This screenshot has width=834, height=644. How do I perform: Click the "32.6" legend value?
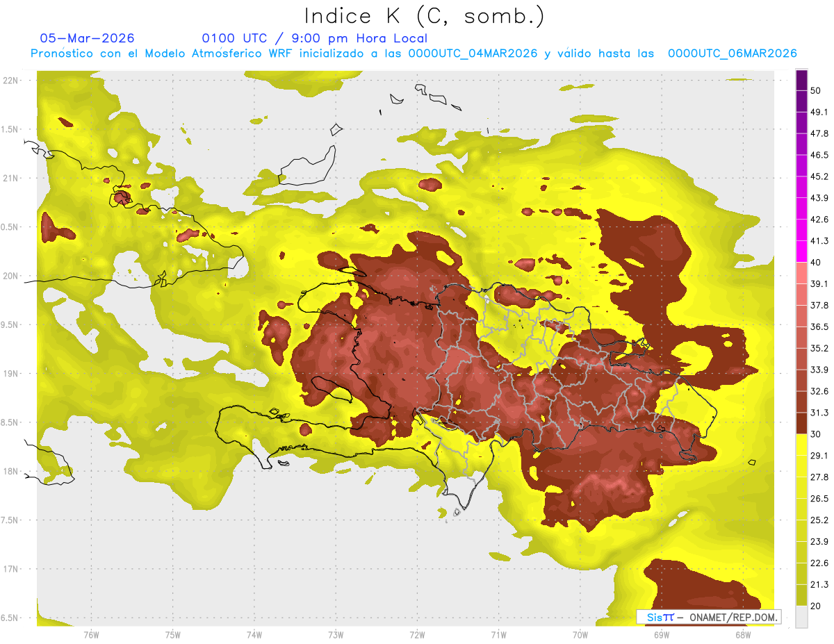click(x=819, y=391)
